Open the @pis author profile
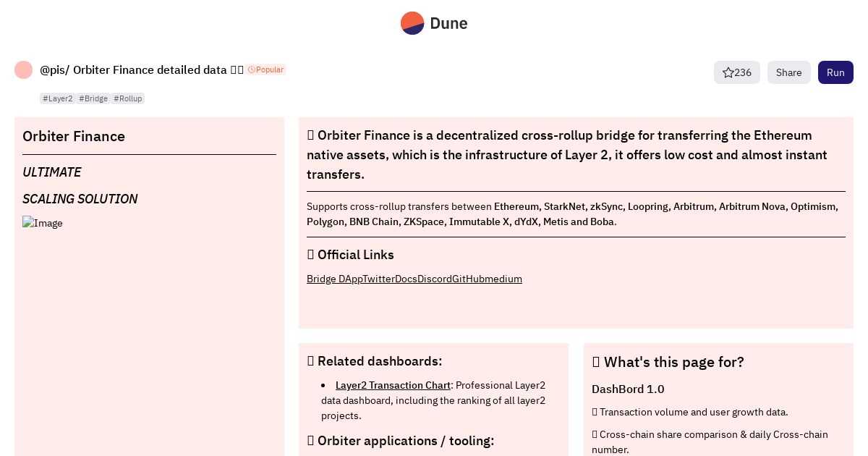This screenshot has width=868, height=456. click(52, 70)
